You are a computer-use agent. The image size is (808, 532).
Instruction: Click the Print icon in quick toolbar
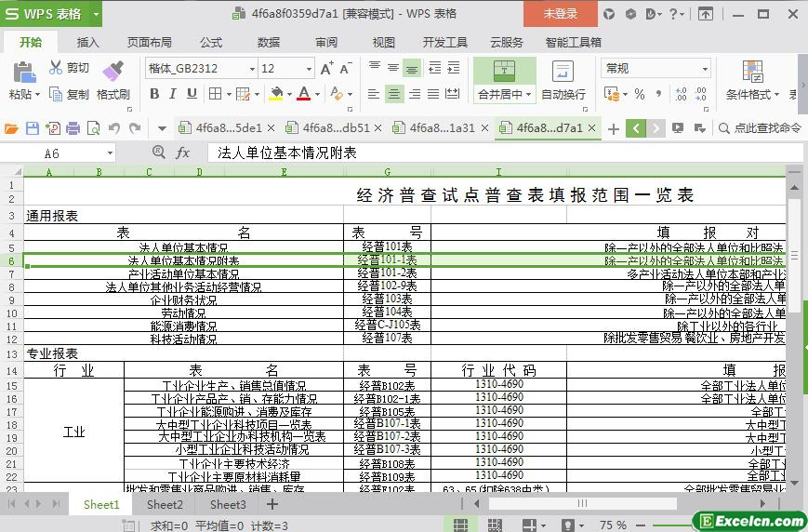(73, 128)
